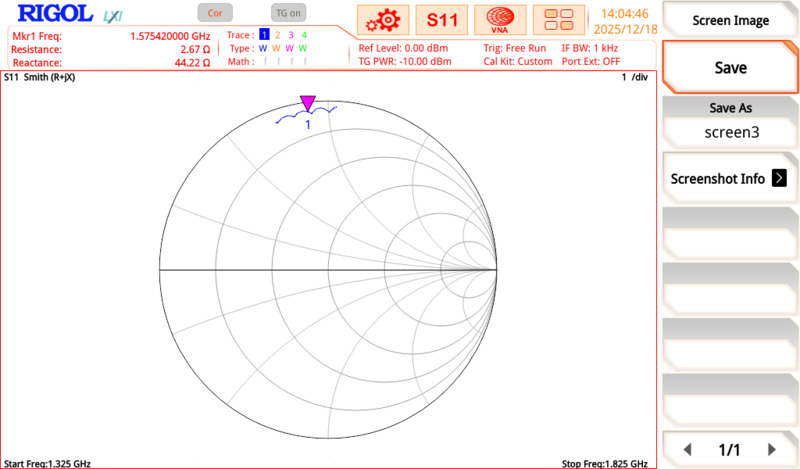Click the S11 Smith (R+jX) trace label
Image resolution: width=800 pixels, height=469 pixels.
point(39,78)
